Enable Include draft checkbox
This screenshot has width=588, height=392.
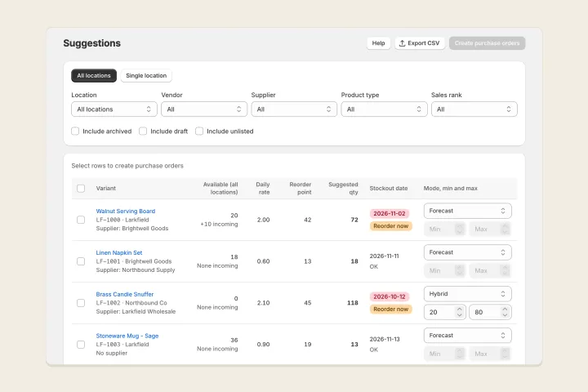tap(143, 131)
